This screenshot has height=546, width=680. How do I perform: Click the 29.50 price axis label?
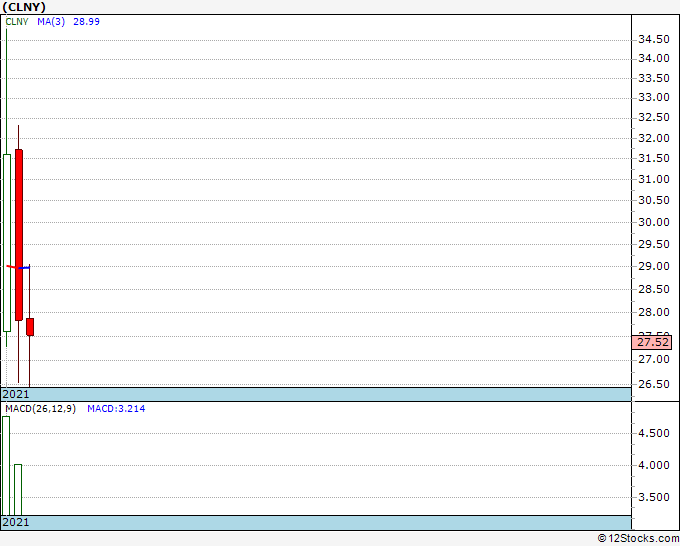[x=654, y=244]
